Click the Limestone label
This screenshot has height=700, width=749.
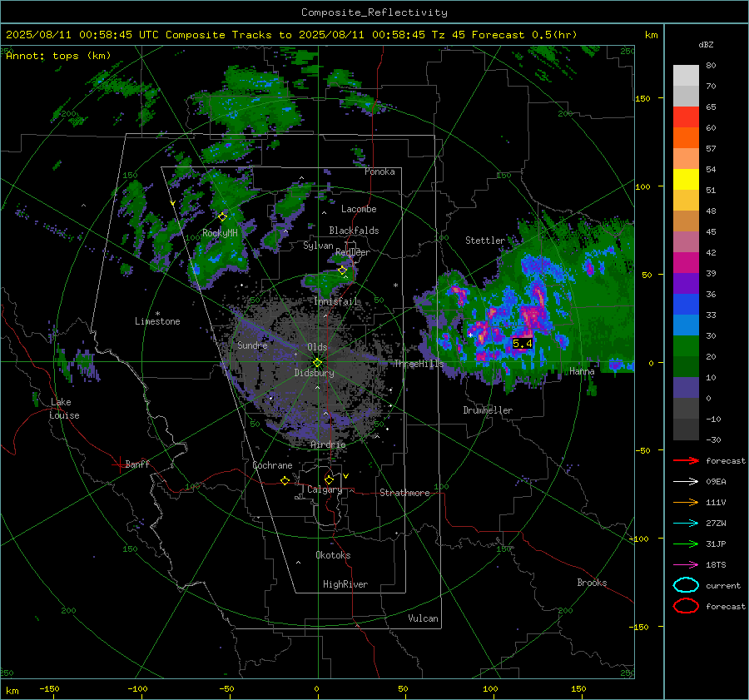point(157,321)
